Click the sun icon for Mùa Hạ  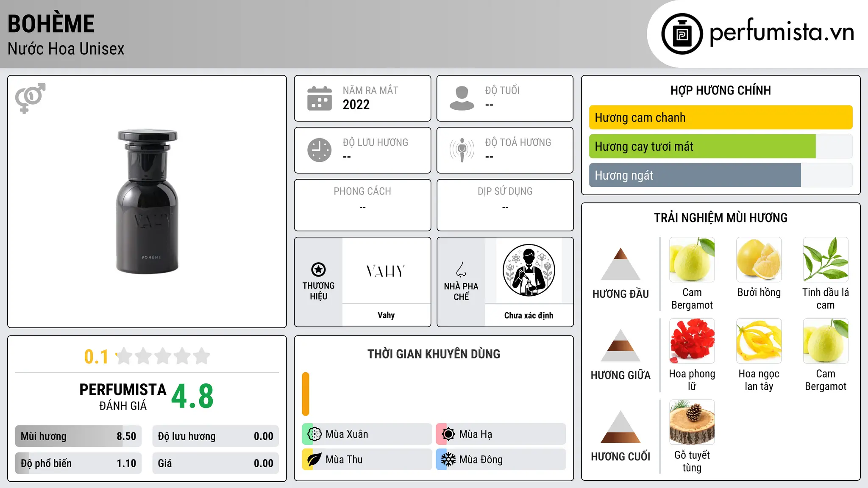448,434
